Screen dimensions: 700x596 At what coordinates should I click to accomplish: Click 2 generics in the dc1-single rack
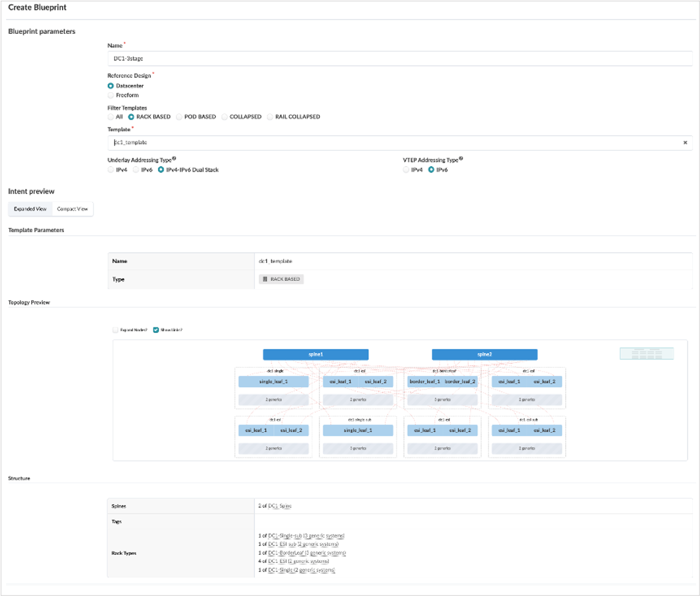(273, 400)
